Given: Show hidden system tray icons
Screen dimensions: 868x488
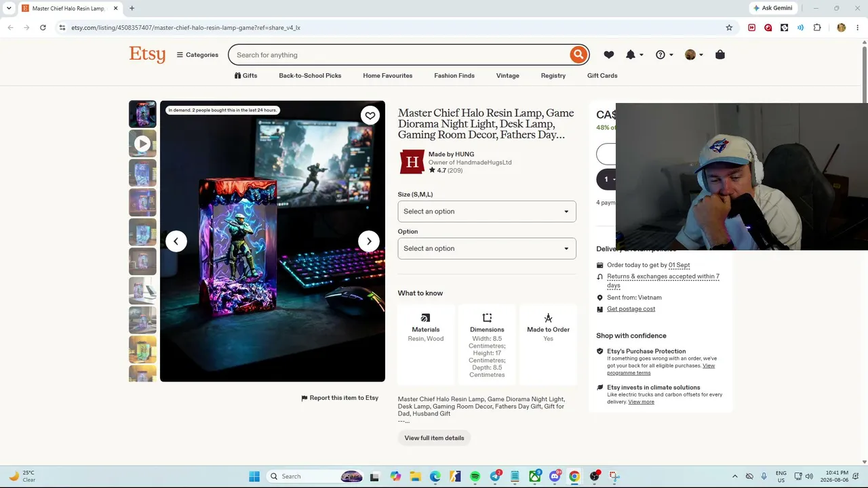Looking at the screenshot, I should 734,476.
